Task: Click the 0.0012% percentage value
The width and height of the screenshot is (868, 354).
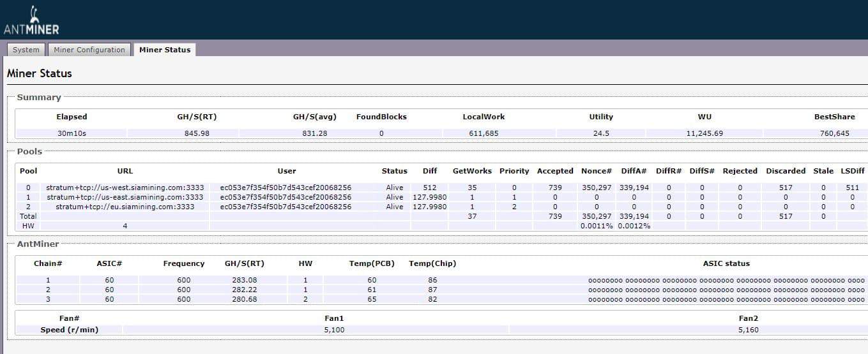Action: click(x=634, y=226)
